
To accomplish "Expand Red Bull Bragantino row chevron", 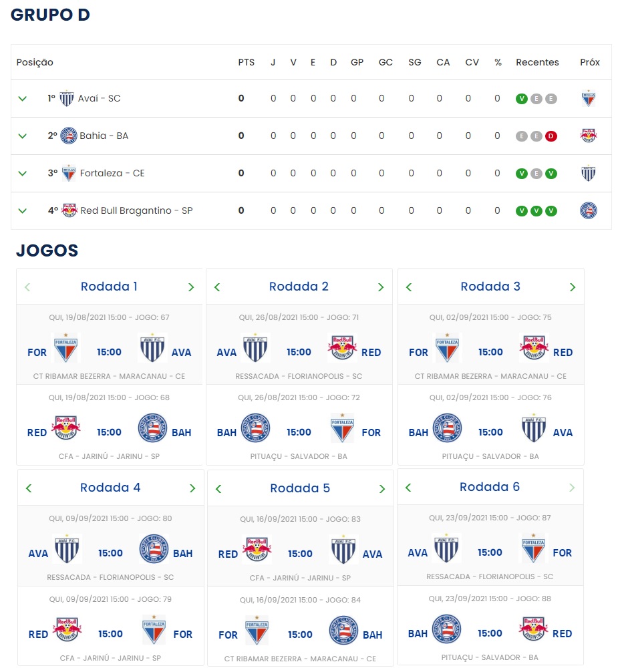I will [x=22, y=211].
